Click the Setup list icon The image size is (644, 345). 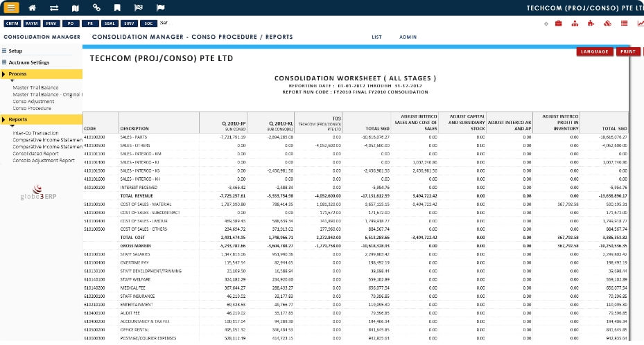pos(4,51)
